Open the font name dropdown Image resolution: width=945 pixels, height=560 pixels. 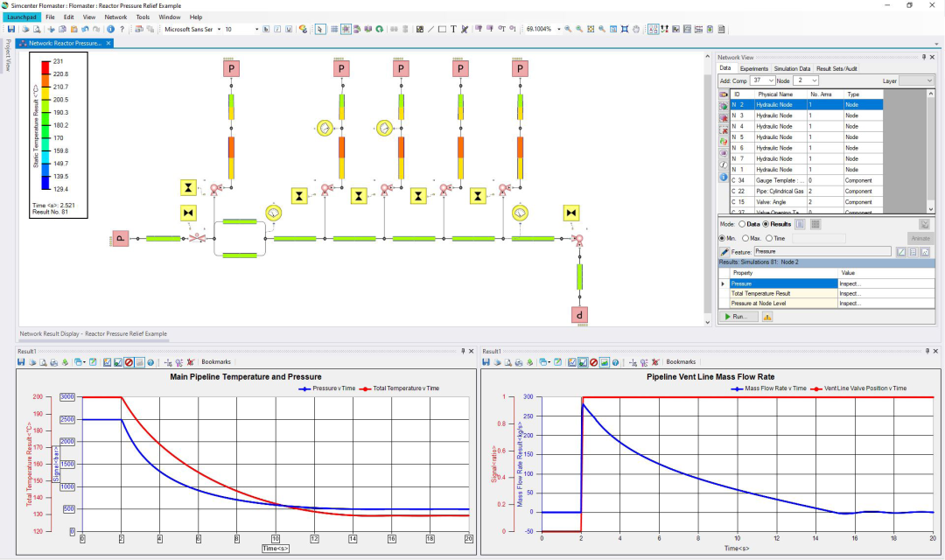[x=219, y=29]
